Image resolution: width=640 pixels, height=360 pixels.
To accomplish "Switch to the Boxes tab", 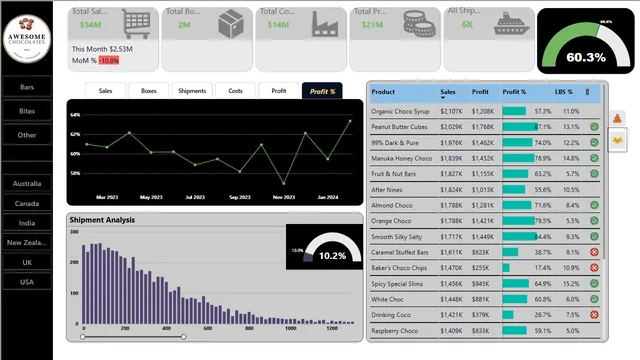I will point(149,91).
